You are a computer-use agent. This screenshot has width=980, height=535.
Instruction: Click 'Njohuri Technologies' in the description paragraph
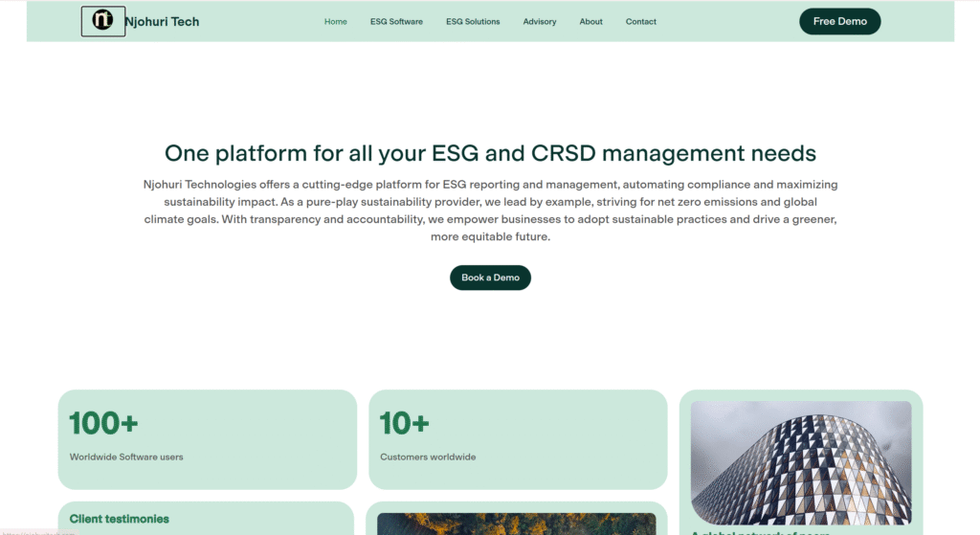click(x=202, y=184)
